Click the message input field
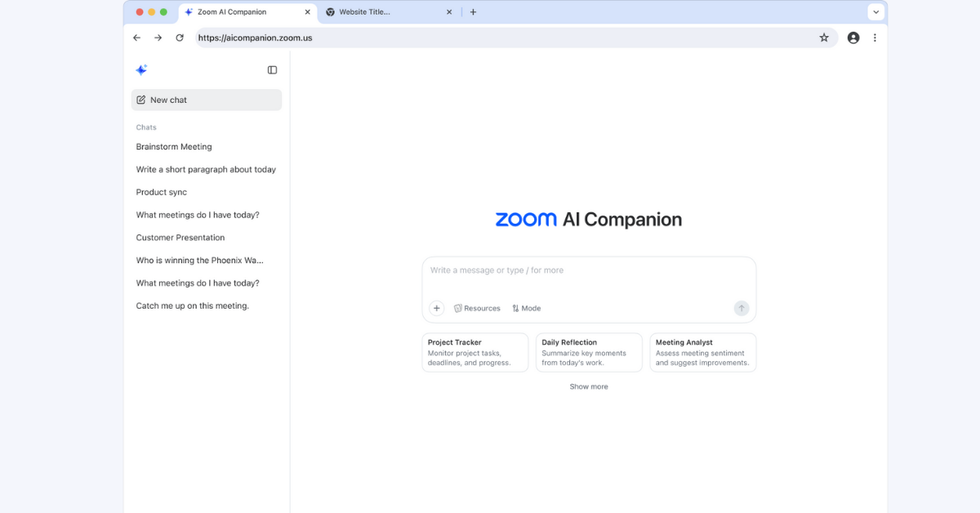 pyautogui.click(x=589, y=270)
